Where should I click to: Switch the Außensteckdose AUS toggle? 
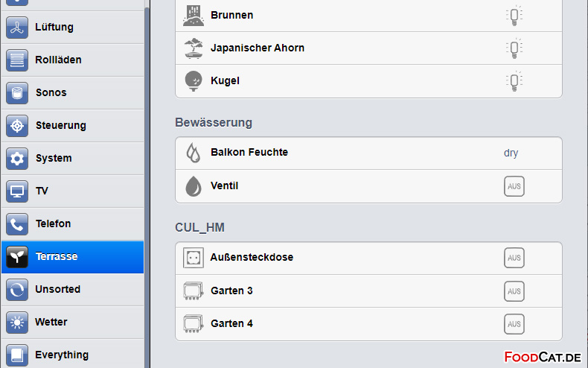pos(514,258)
